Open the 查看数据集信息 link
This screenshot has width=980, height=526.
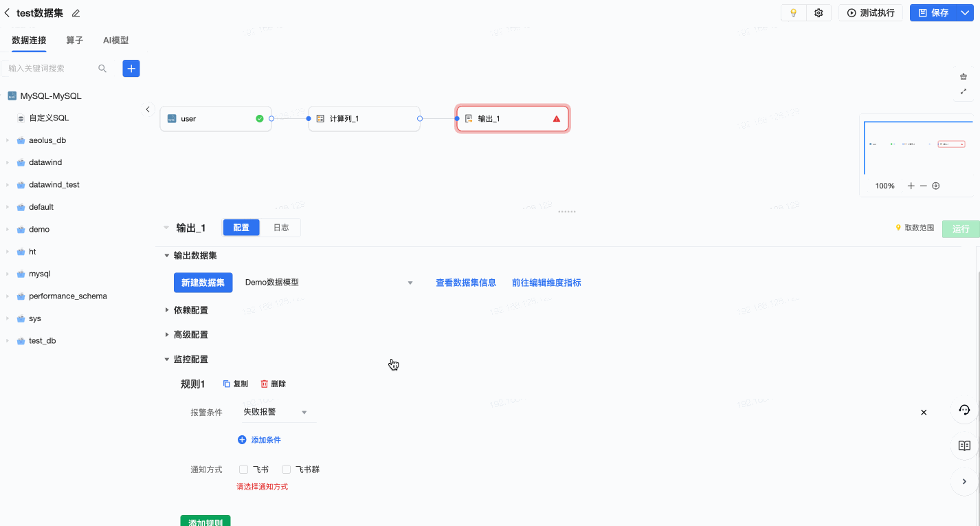466,283
